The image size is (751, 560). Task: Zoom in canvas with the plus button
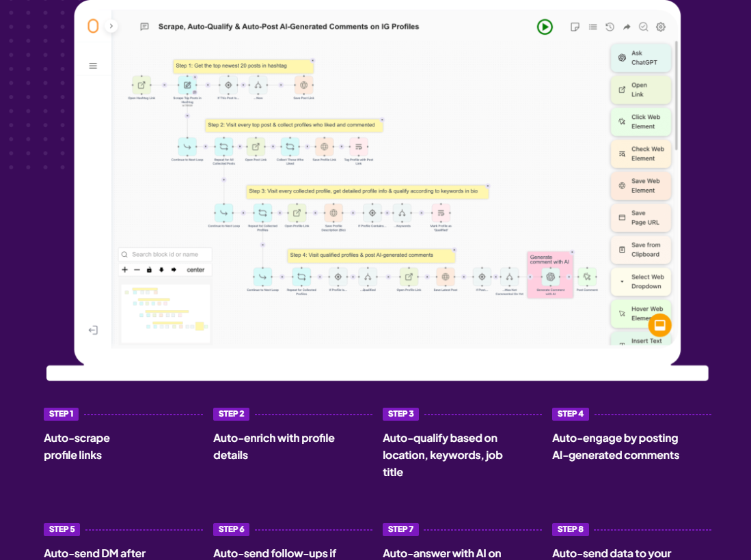click(x=124, y=270)
